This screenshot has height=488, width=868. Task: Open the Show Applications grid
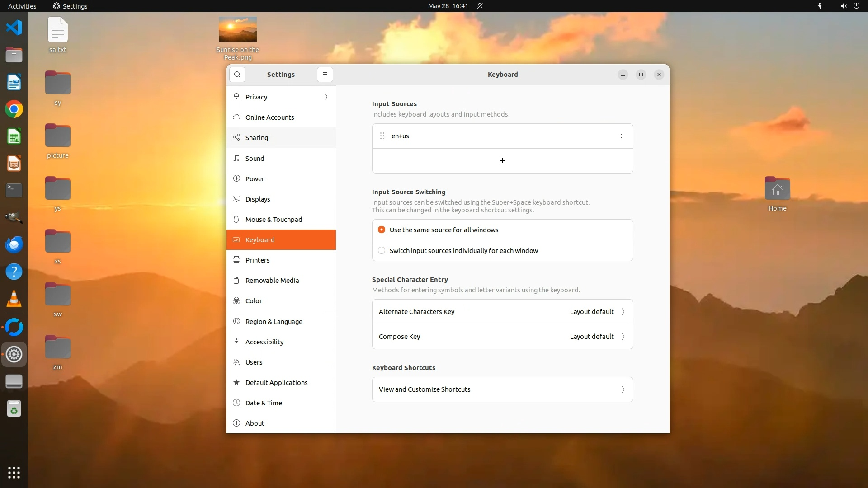(14, 473)
